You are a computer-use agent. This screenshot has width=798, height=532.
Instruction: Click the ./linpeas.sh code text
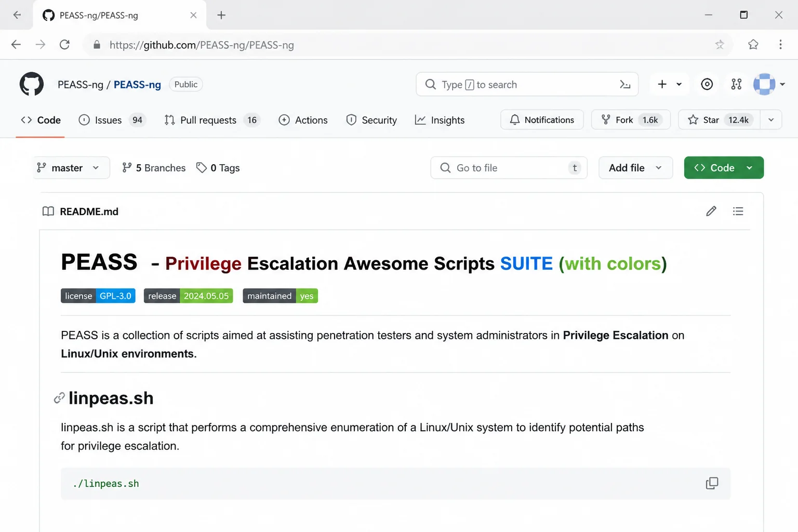[106, 484]
